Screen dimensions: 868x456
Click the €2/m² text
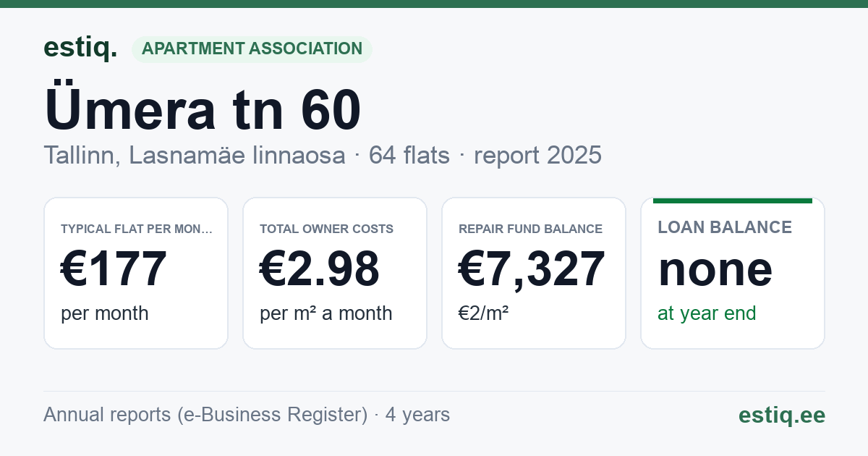(x=483, y=313)
